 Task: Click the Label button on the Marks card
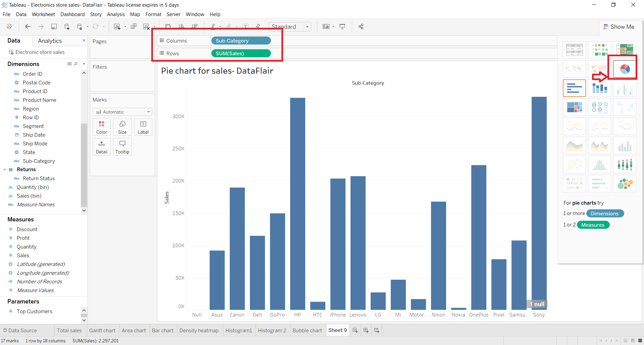143,127
